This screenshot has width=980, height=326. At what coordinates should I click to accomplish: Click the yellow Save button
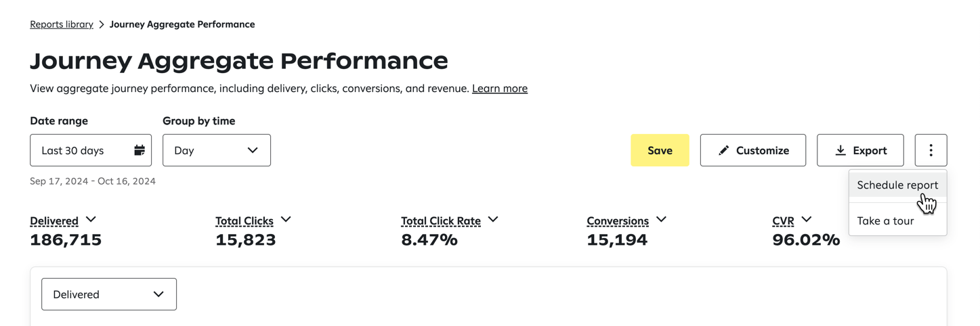(x=660, y=150)
